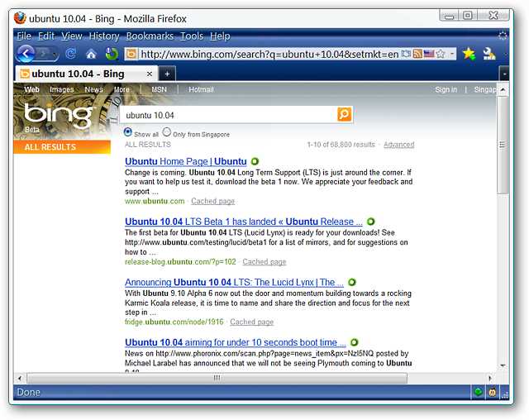Click the Back navigation arrow
The image size is (529, 420).
[x=26, y=53]
